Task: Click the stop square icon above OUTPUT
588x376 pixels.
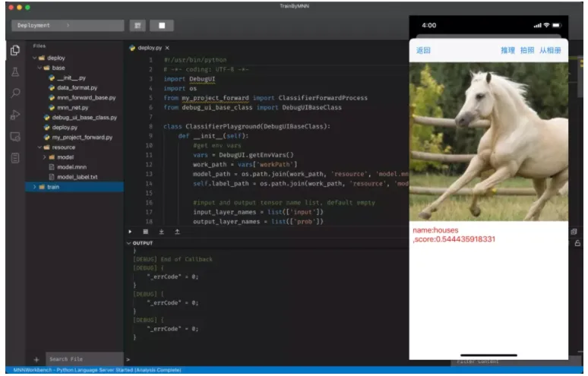Action: (x=146, y=232)
